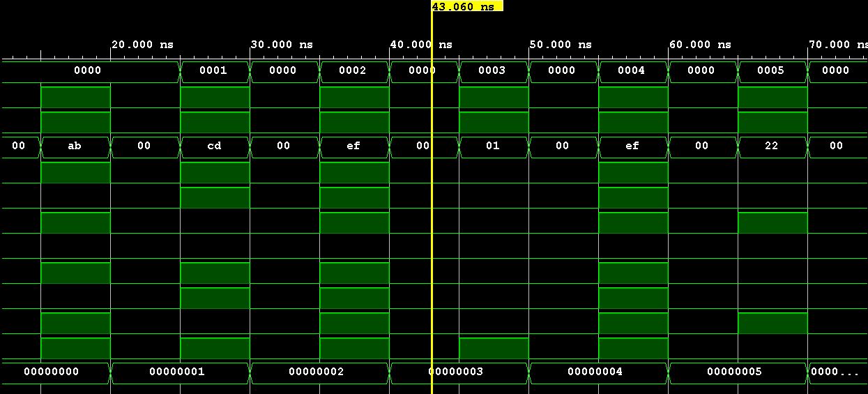Select the 00000002 counter segment

[318, 372]
